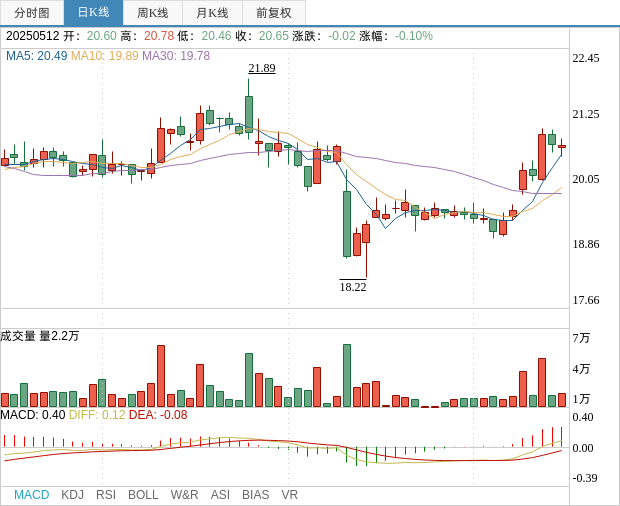Screen dimensions: 620x506
Task: Click the 22.45 price axis label
Action: point(586,59)
